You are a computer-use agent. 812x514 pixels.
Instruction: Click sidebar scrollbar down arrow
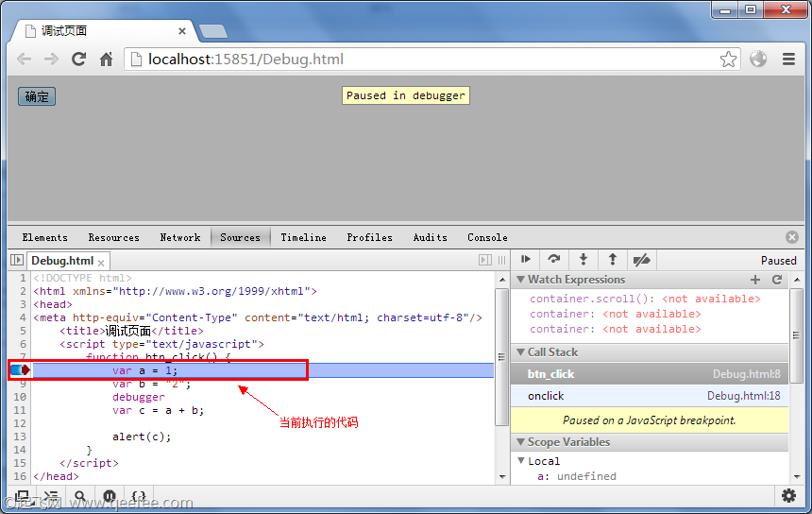click(797, 477)
